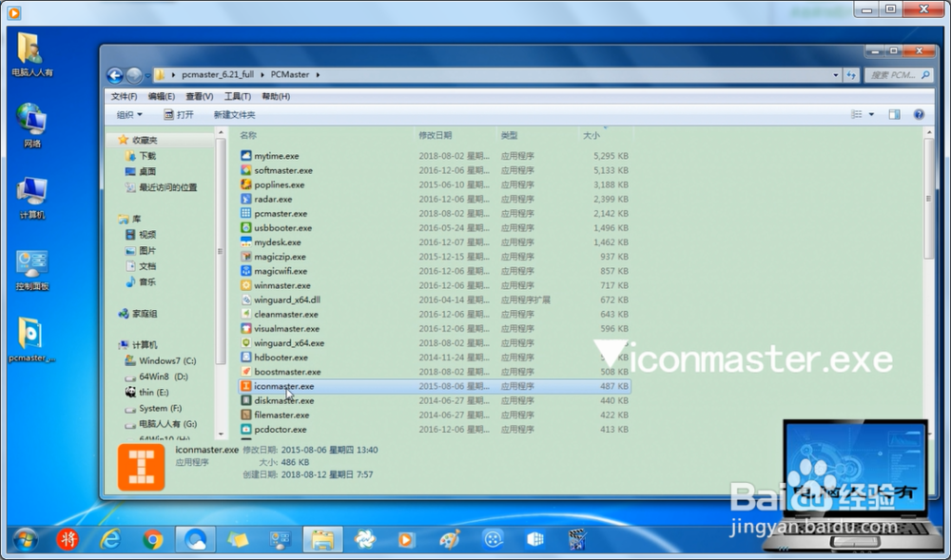
Task: Open the Explorer help question-mark icon
Action: 919,114
